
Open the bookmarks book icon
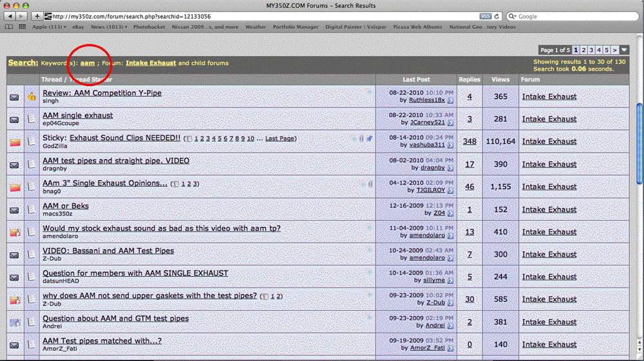pos(9,27)
